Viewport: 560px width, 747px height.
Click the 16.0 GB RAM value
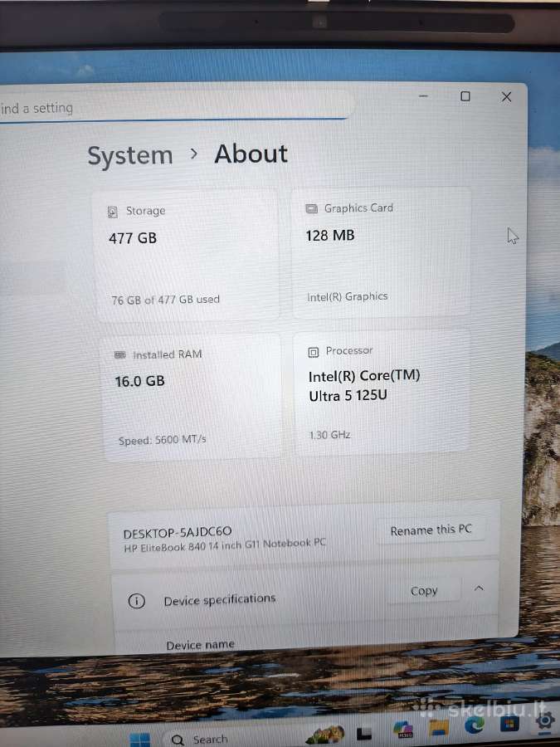tap(139, 381)
